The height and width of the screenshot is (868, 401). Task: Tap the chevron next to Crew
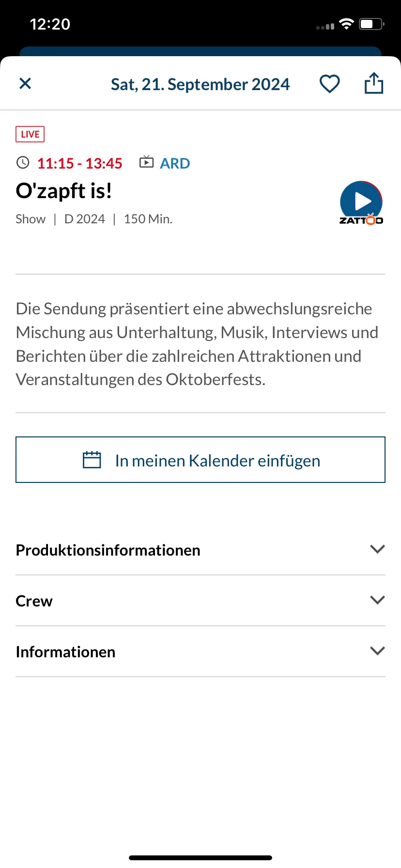(x=377, y=600)
